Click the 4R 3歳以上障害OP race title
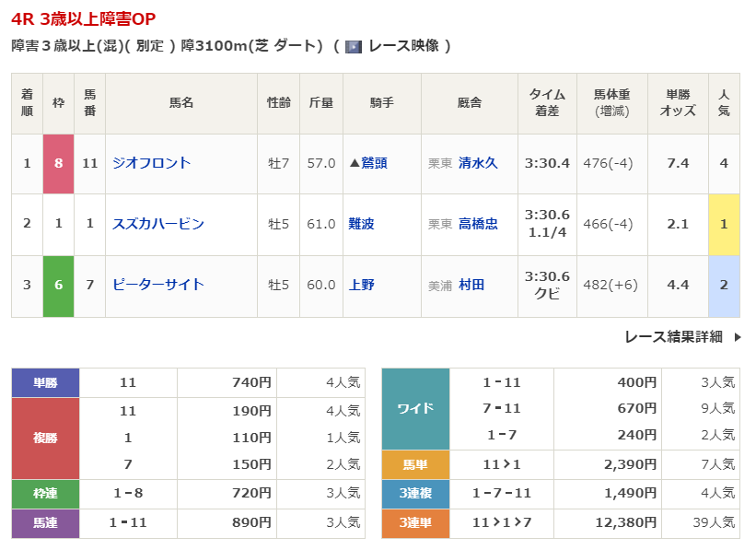The image size is (756, 550). 84,18
